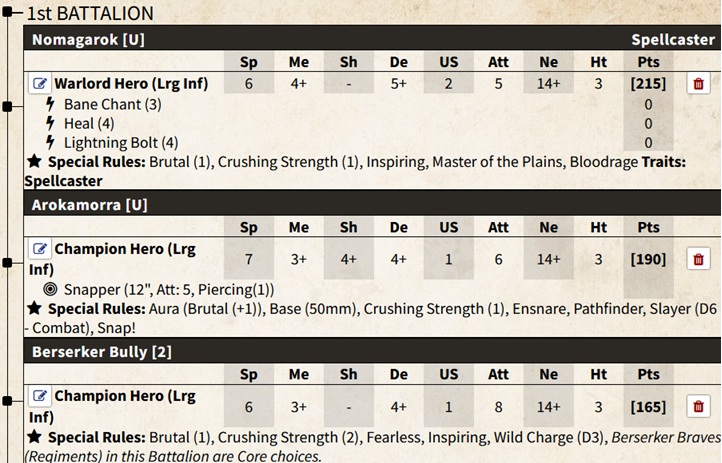Edit the Berserker Bully Champion Hero
Image resolution: width=722 pixels, height=463 pixels.
(x=40, y=396)
